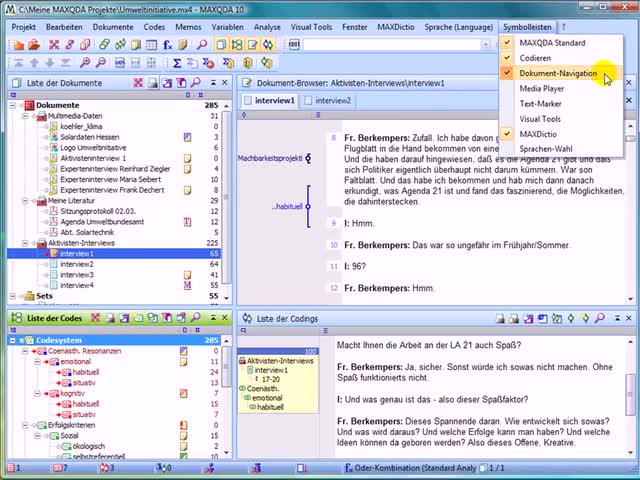Image resolution: width=640 pixels, height=480 pixels.
Task: Open the Projekt menu
Action: tap(23, 27)
